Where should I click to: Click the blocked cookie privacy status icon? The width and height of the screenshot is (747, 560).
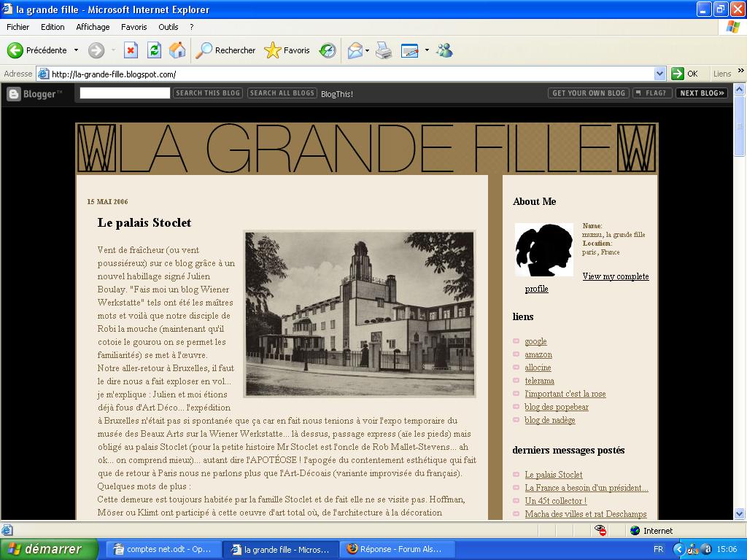tap(600, 530)
